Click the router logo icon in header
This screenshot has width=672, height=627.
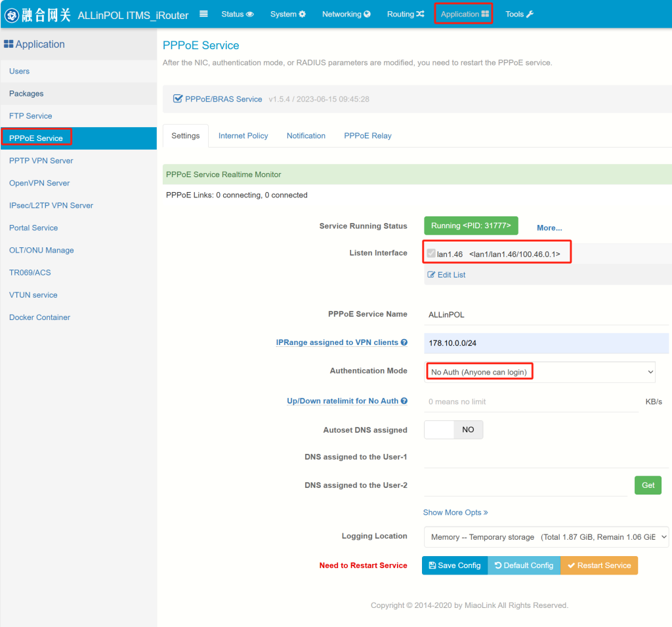pos(12,15)
